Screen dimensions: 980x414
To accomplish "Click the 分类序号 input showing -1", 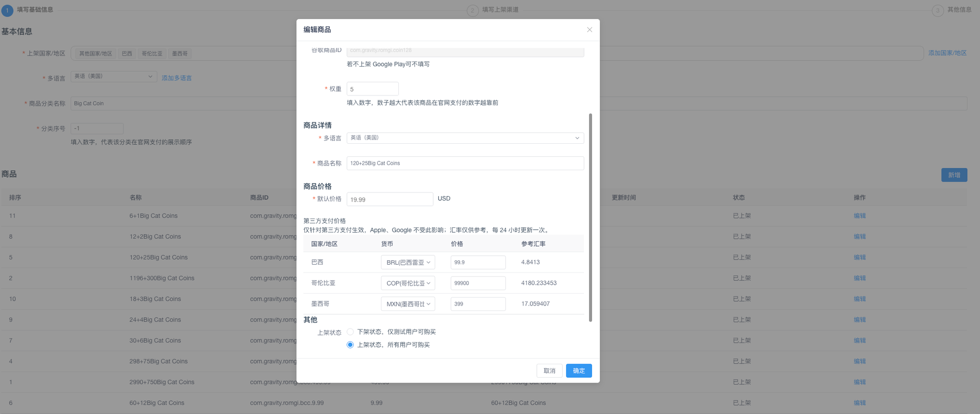I will (x=97, y=128).
